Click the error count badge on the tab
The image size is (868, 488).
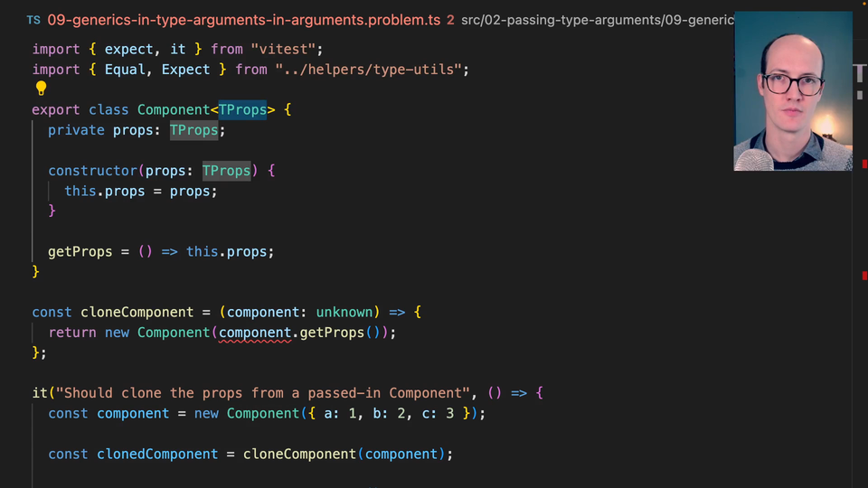(x=450, y=19)
